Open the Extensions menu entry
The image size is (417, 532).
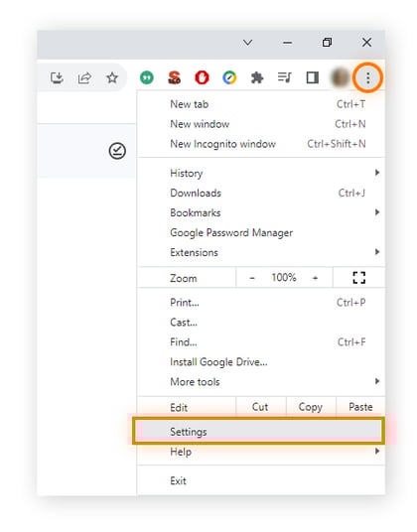[x=261, y=252]
